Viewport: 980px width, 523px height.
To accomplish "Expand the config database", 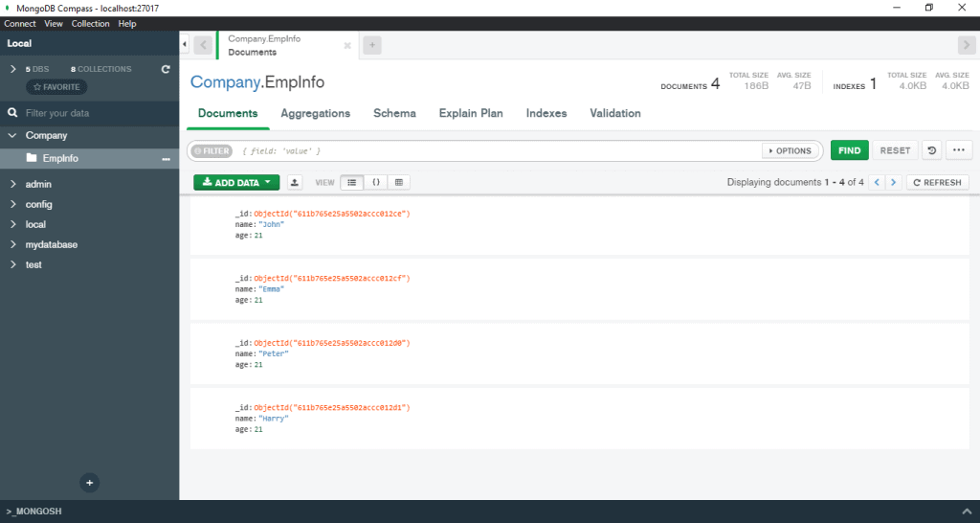I will coord(13,204).
